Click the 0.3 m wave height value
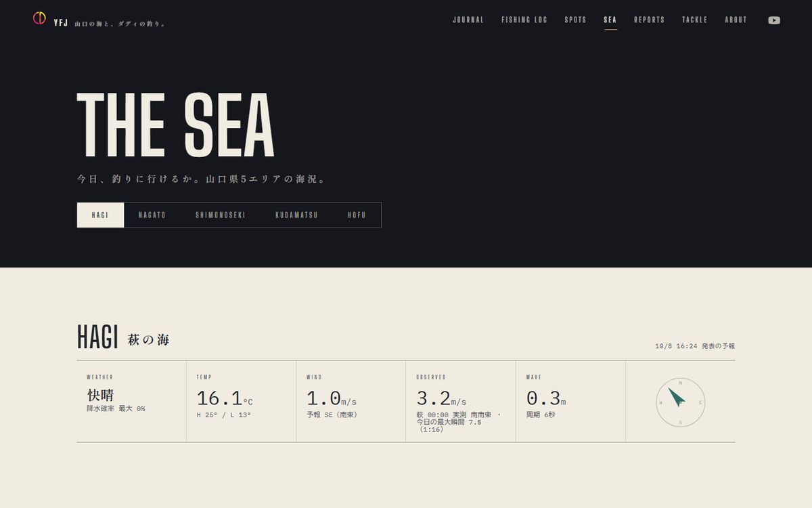The image size is (812, 508). click(546, 398)
